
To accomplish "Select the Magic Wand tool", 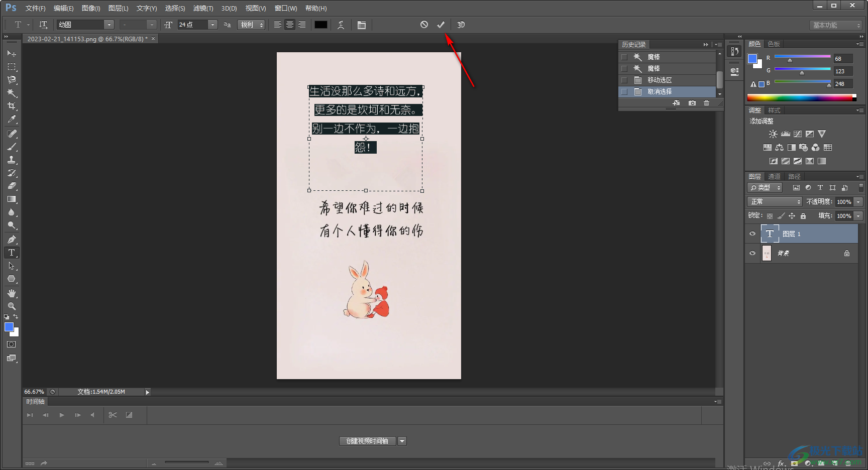I will click(12, 93).
